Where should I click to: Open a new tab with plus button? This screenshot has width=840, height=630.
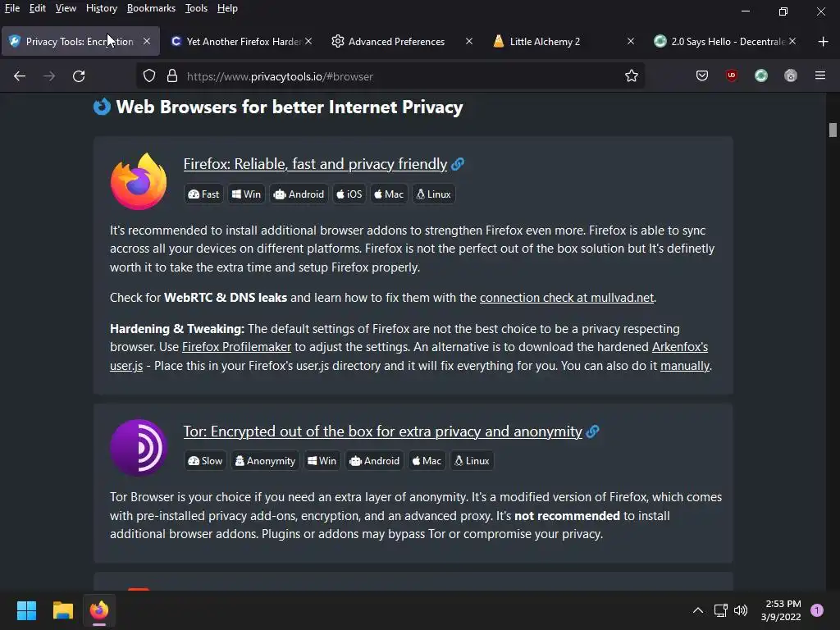(x=823, y=41)
